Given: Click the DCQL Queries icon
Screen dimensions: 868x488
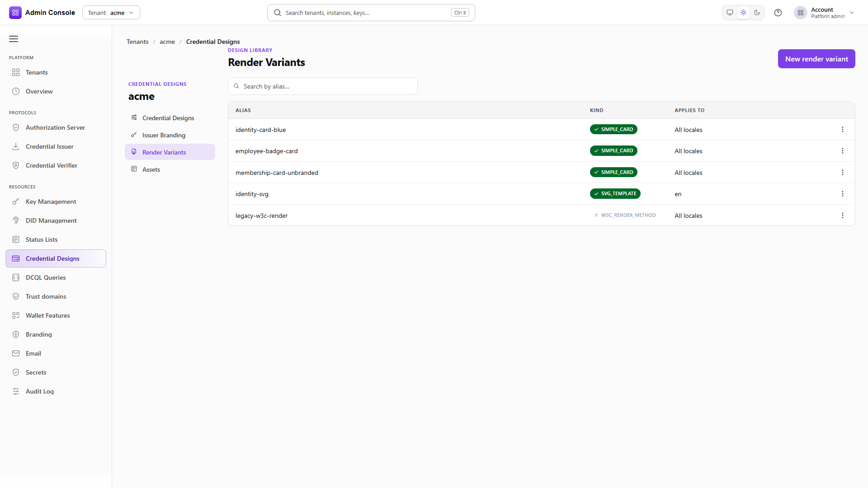Looking at the screenshot, I should tap(16, 277).
